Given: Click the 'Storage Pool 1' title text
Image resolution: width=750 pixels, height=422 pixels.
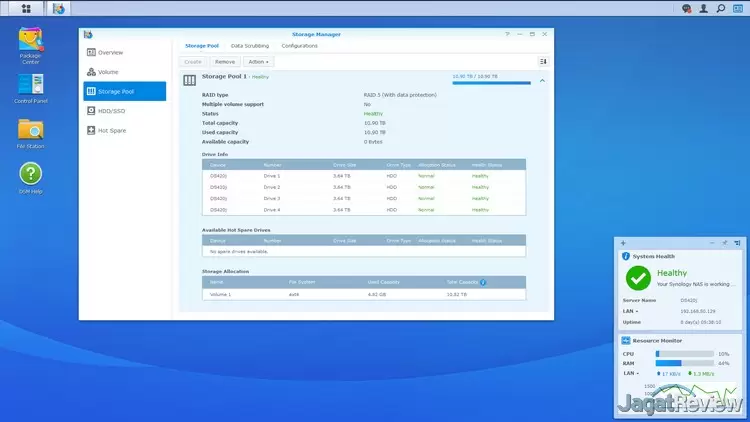Looking at the screenshot, I should [224, 76].
